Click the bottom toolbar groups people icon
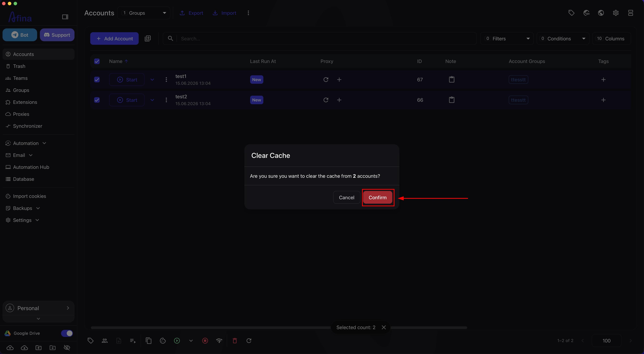The height and width of the screenshot is (354, 644). (x=104, y=340)
